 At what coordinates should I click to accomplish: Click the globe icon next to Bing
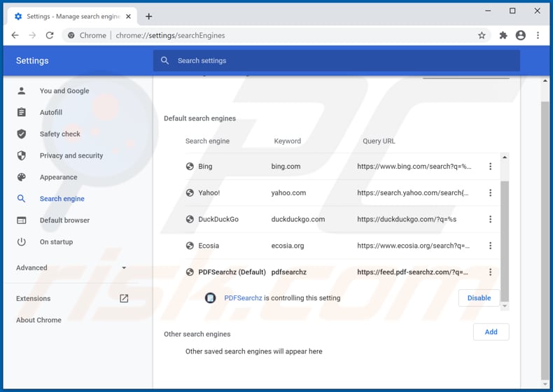click(190, 166)
